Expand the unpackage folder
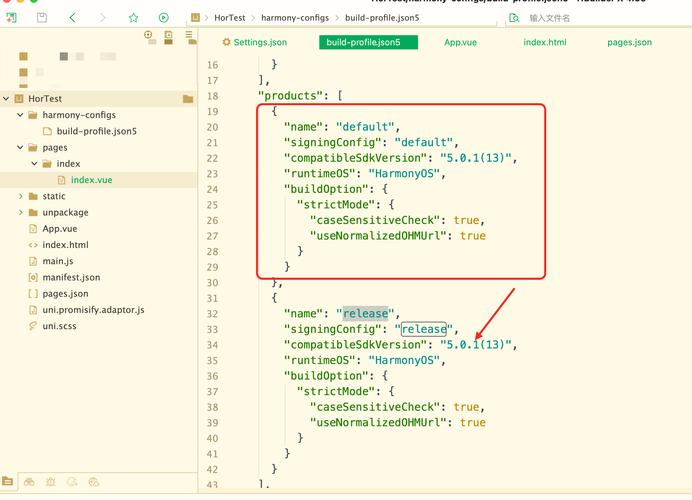This screenshot has height=500, width=692. point(20,212)
